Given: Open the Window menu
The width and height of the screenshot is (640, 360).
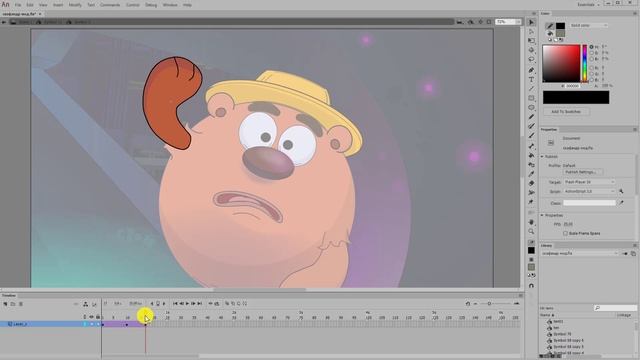Looking at the screenshot, I should (x=170, y=5).
